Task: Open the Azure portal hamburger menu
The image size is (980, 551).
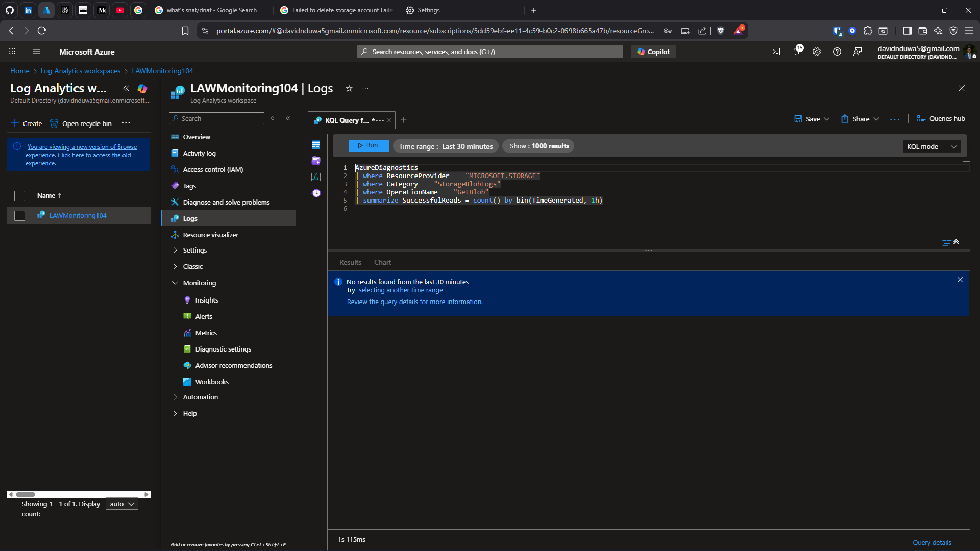Action: tap(36, 52)
